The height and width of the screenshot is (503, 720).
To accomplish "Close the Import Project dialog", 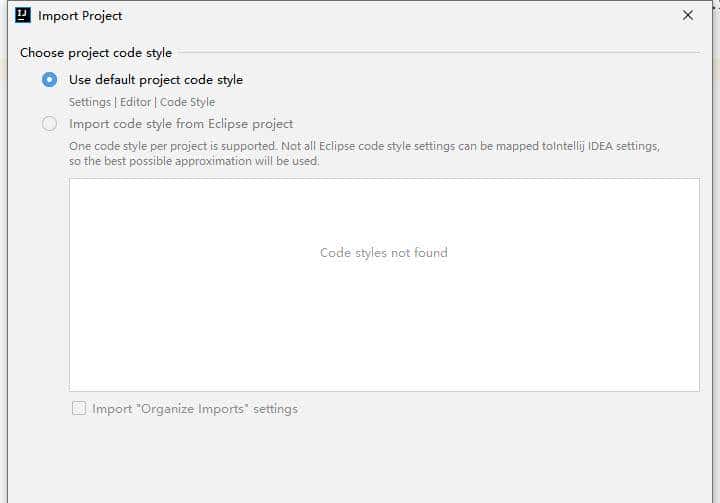I will [688, 15].
